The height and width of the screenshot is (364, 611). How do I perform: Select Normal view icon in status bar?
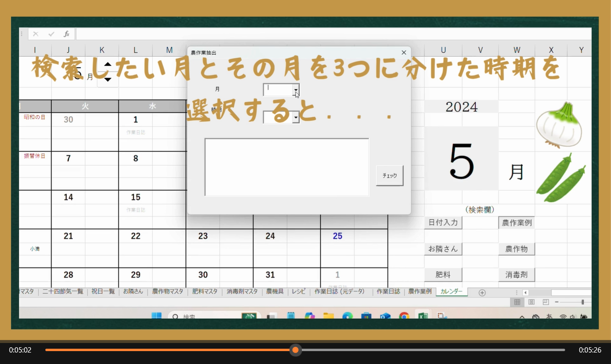517,302
